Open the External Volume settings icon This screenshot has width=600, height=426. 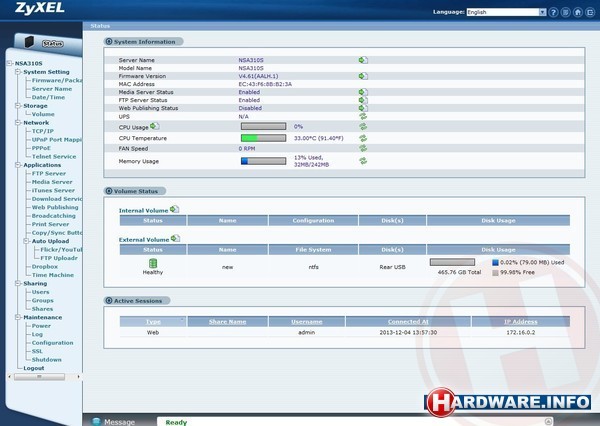pyautogui.click(x=175, y=238)
